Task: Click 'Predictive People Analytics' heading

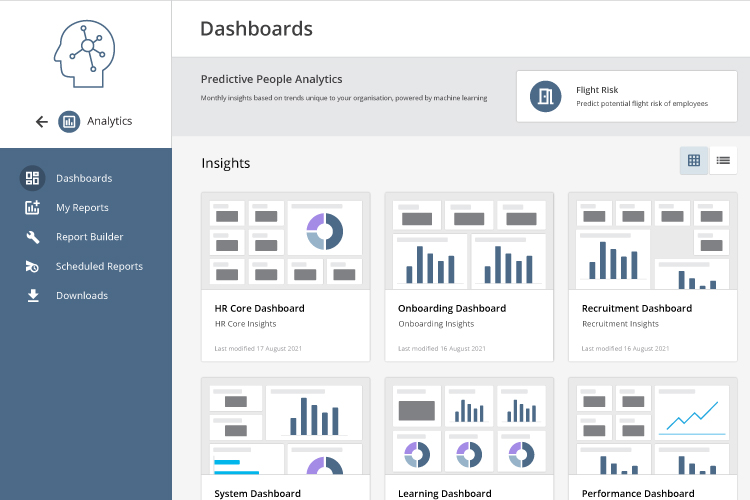Action: click(x=271, y=79)
